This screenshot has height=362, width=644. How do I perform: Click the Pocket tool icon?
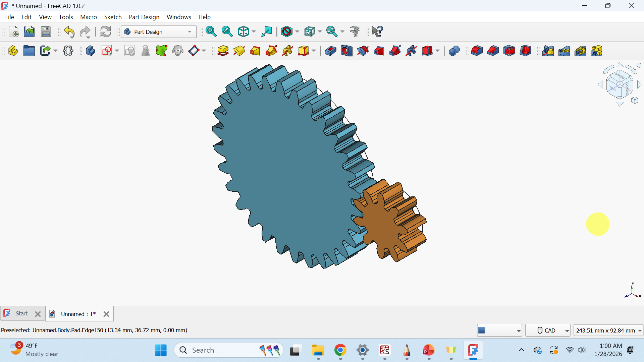point(330,51)
